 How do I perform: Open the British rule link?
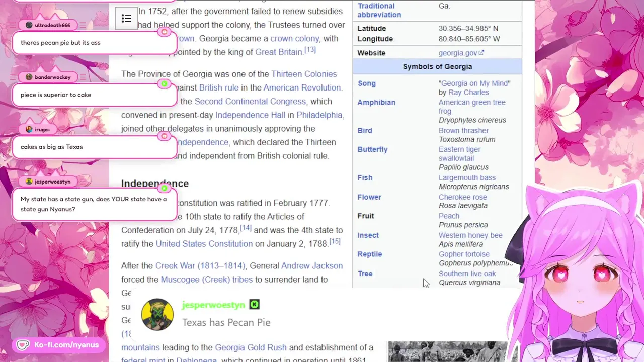click(x=219, y=87)
